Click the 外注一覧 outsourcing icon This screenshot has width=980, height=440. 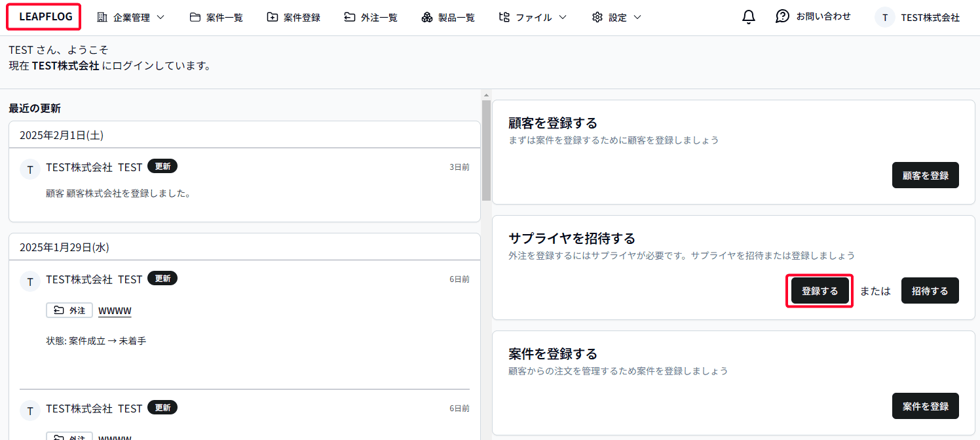348,16
